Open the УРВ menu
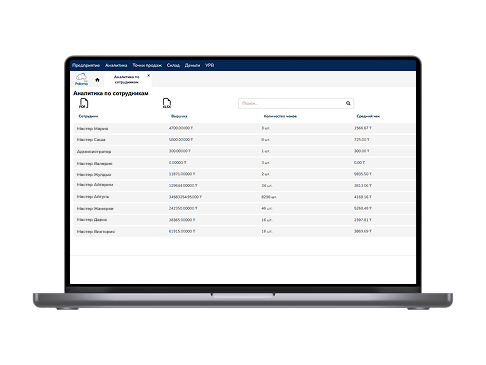The width and height of the screenshot is (486, 365). pos(210,65)
